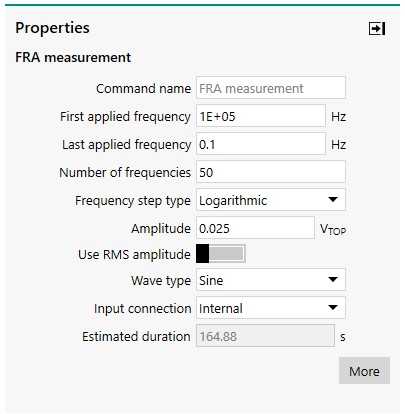Click the Wave type label text

click(161, 281)
